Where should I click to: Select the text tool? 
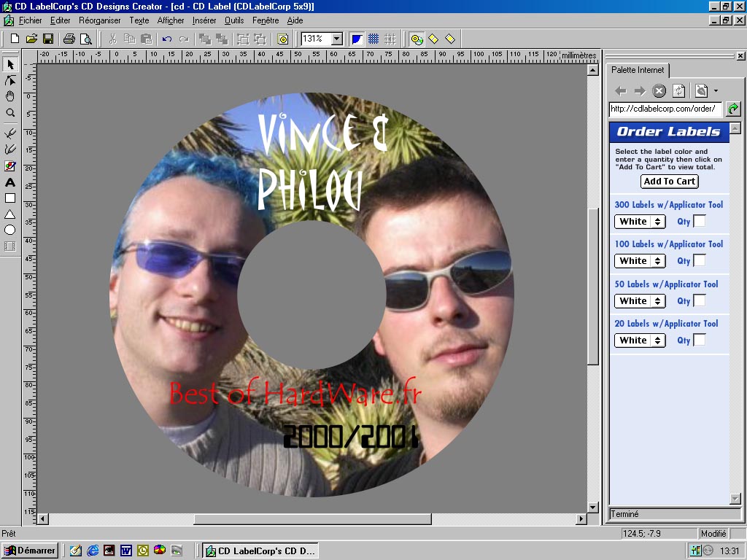point(10,182)
